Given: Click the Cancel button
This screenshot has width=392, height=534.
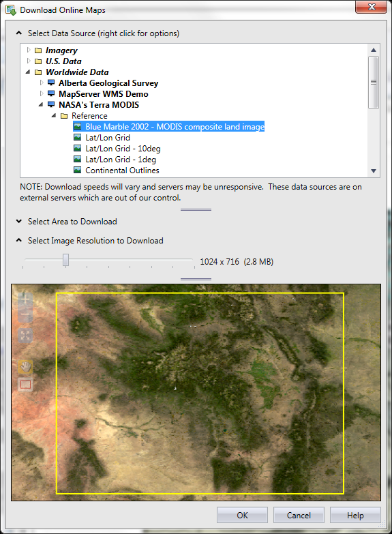Looking at the screenshot, I should click(299, 516).
